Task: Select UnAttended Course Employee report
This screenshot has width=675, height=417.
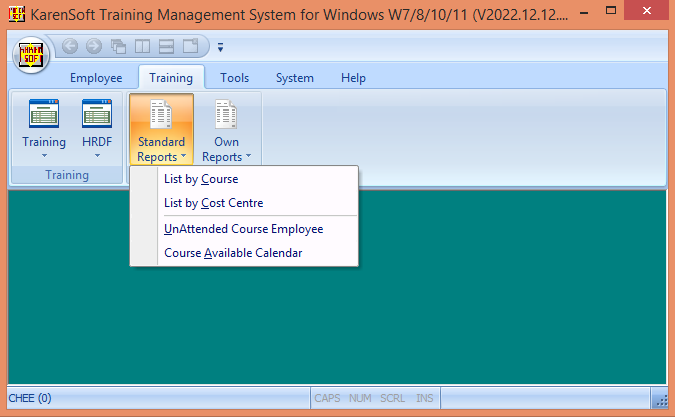Action: pos(244,229)
